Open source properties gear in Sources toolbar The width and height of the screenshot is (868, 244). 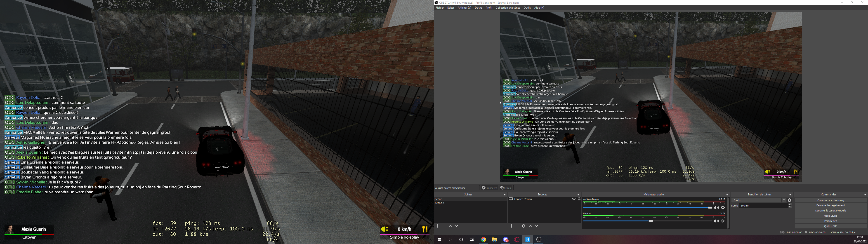(x=523, y=226)
